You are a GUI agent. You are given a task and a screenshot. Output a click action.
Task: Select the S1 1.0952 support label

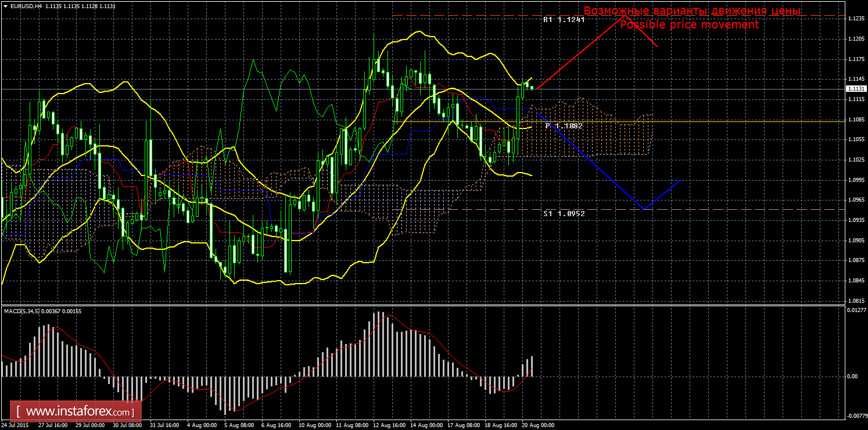[x=564, y=213]
